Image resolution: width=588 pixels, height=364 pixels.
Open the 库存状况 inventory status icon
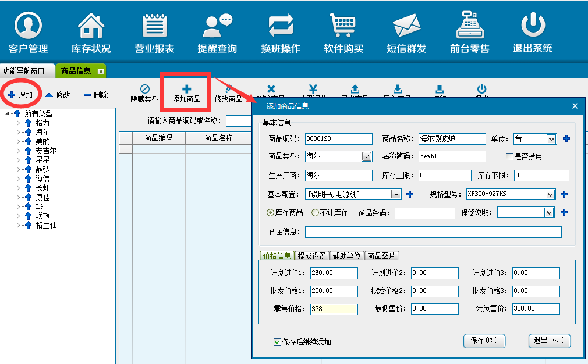click(91, 26)
